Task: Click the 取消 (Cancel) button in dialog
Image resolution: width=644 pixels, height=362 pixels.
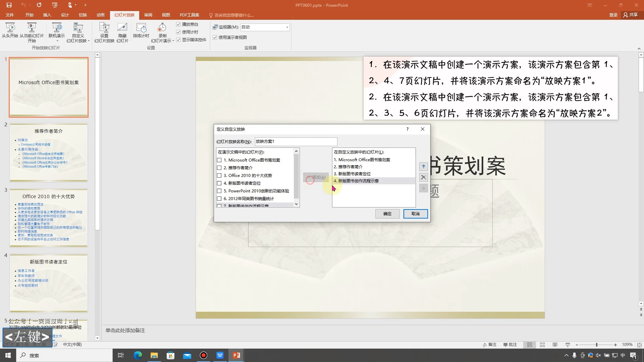Action: click(x=415, y=214)
